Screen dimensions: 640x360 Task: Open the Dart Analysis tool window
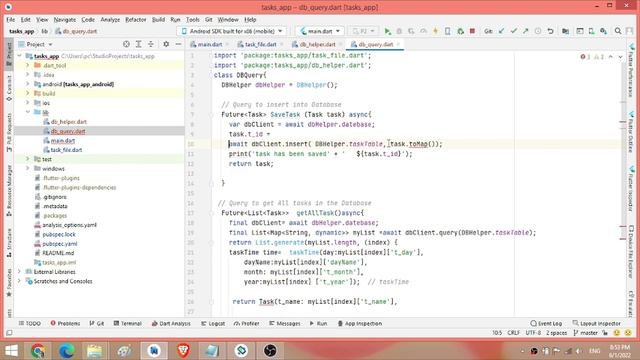tap(171, 323)
